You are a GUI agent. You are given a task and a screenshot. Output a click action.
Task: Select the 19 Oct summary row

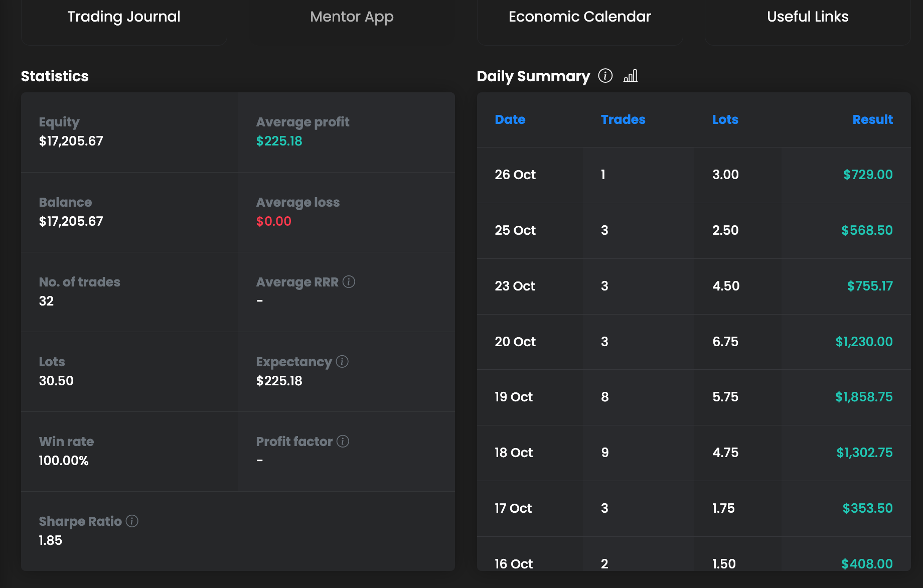tap(514, 397)
